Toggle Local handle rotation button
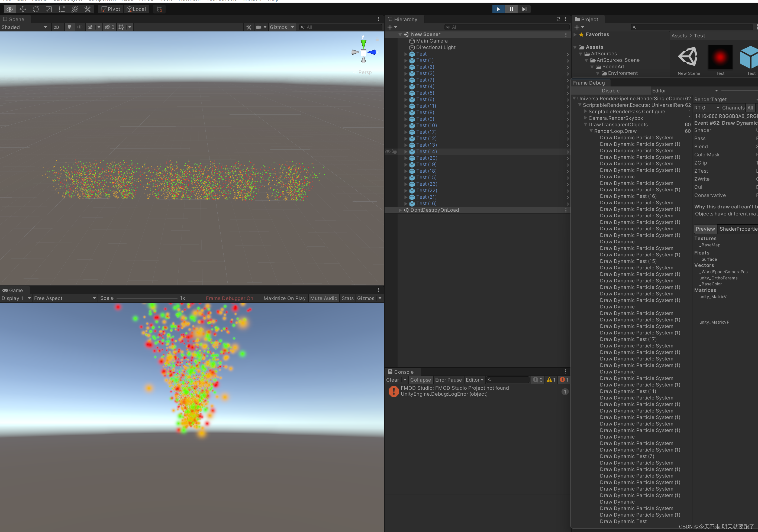Screen dimensions: 758x532 point(136,9)
